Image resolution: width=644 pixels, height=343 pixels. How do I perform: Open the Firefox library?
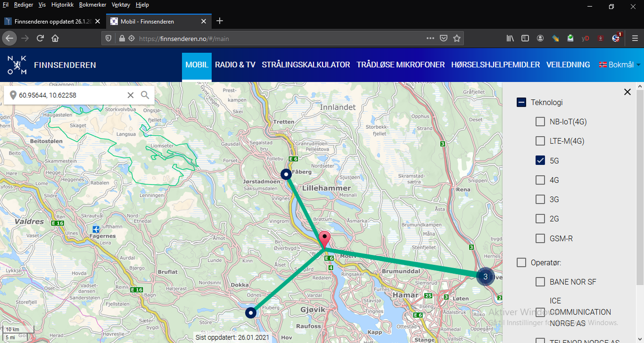point(510,38)
